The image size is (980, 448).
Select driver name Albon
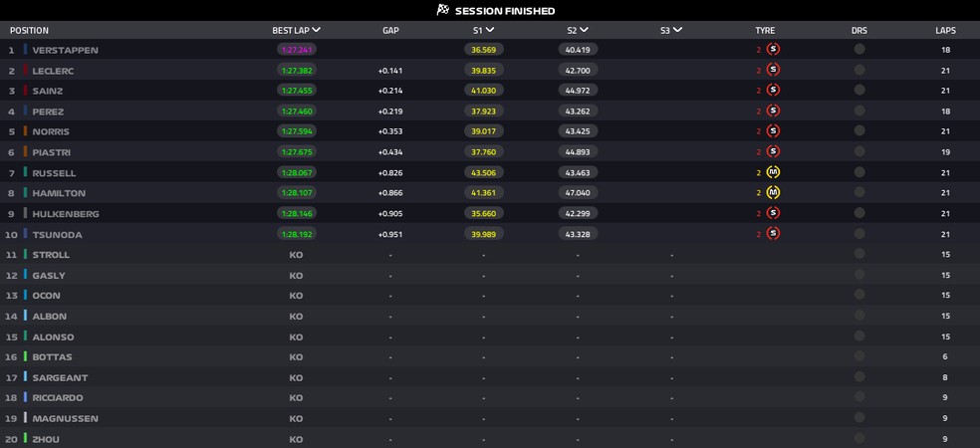click(50, 317)
